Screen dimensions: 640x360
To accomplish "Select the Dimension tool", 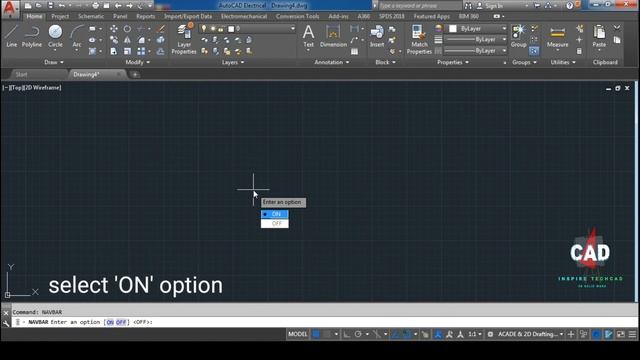I will pos(333,36).
